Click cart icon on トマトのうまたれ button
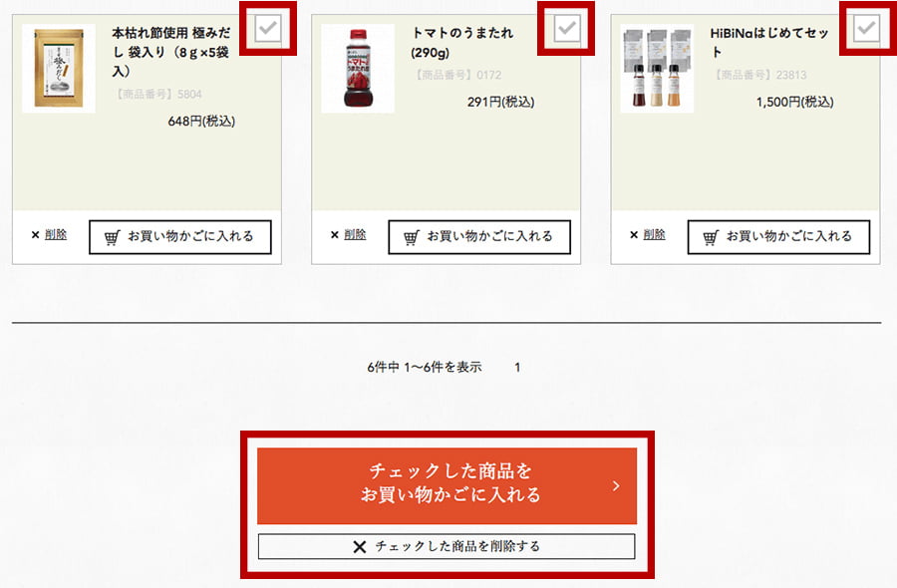The height and width of the screenshot is (588, 897). point(412,237)
